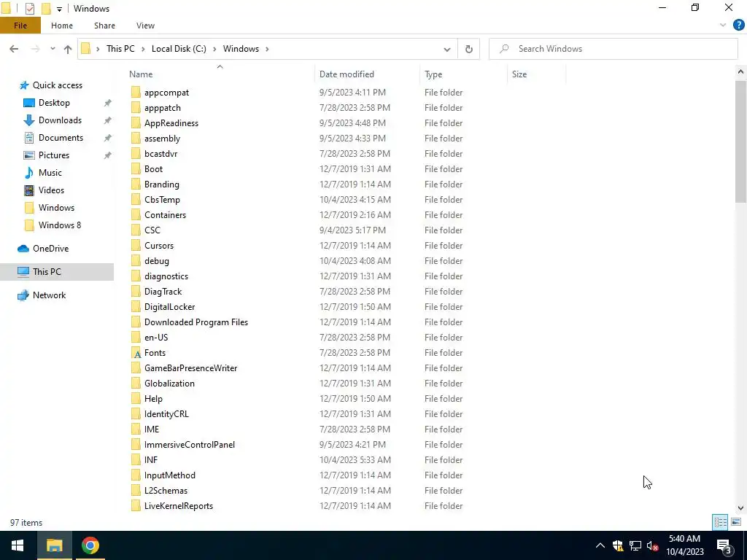
Task: Open the Videos sidebar icon
Action: [29, 190]
